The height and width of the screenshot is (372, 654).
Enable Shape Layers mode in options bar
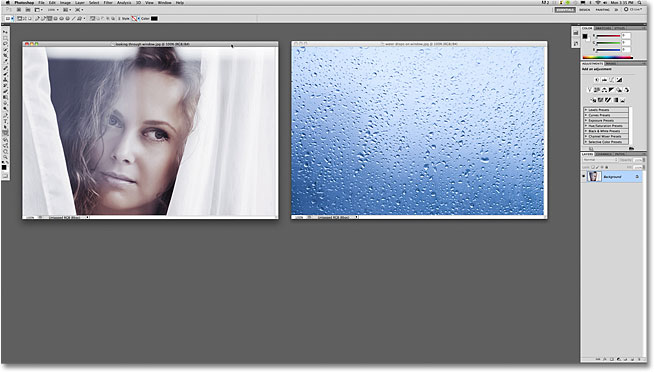20,18
